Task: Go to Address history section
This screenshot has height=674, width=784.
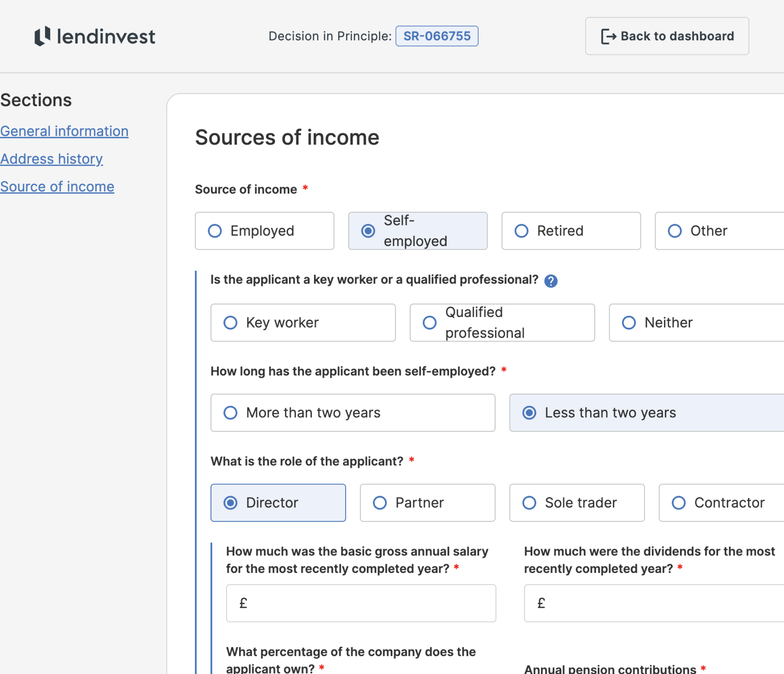Action: pos(51,159)
